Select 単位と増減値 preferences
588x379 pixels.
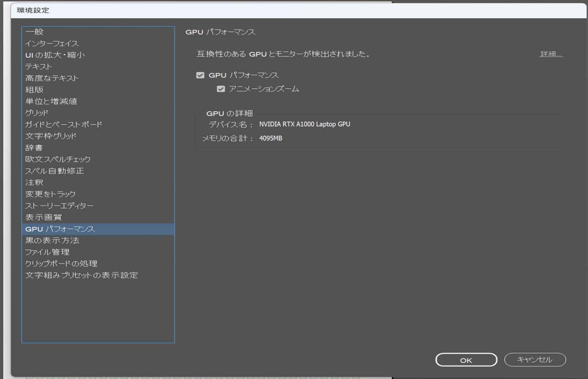[x=51, y=101]
